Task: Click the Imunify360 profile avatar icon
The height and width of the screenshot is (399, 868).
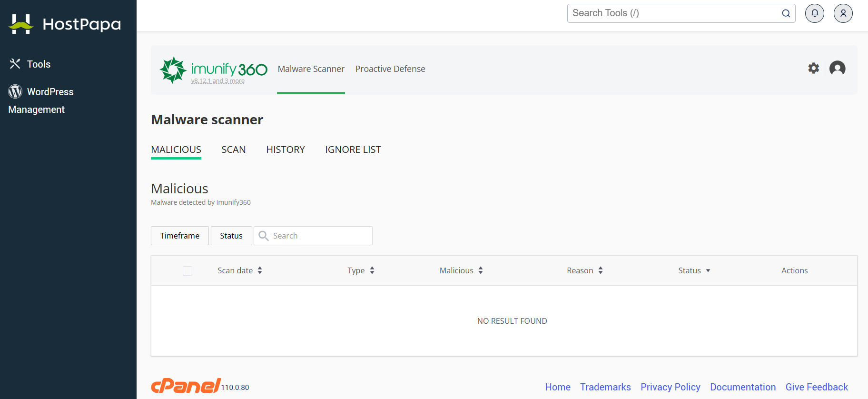Action: (838, 68)
